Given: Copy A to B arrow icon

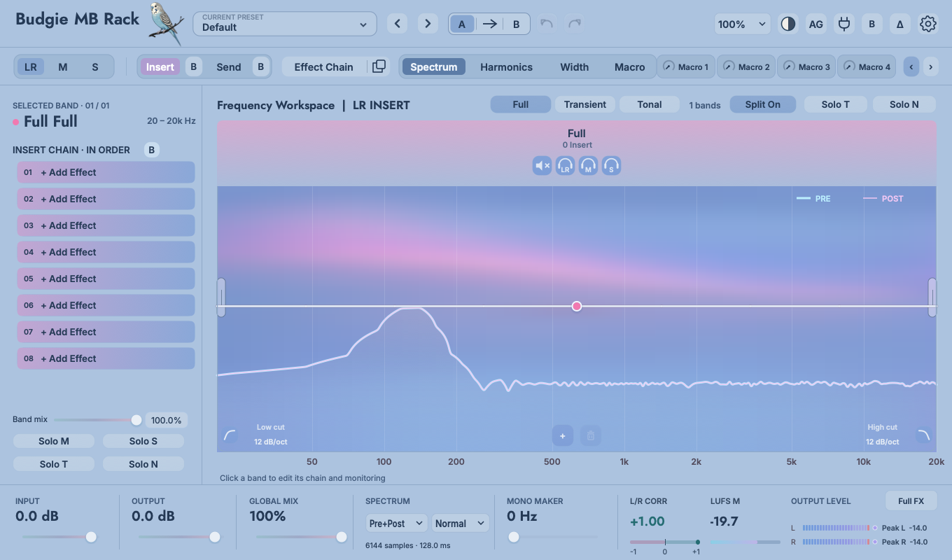Looking at the screenshot, I should 490,24.
